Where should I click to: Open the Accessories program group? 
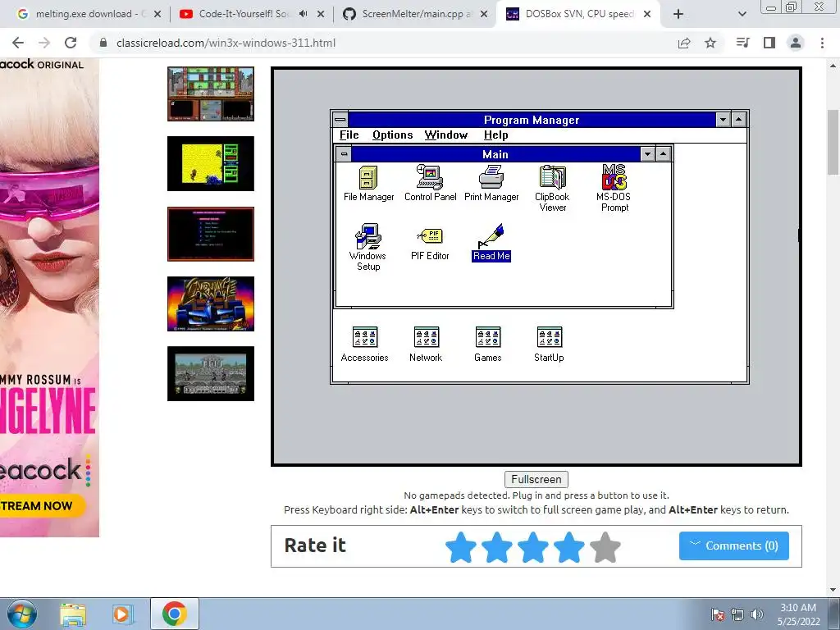(x=365, y=344)
